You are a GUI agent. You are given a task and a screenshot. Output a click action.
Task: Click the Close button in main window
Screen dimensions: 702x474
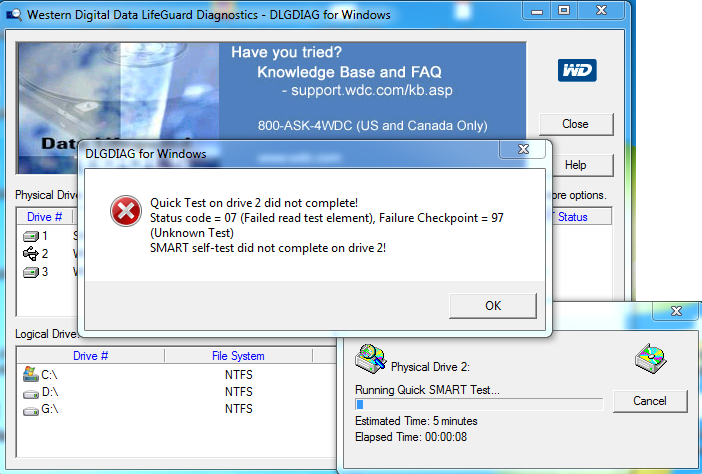[x=576, y=124]
